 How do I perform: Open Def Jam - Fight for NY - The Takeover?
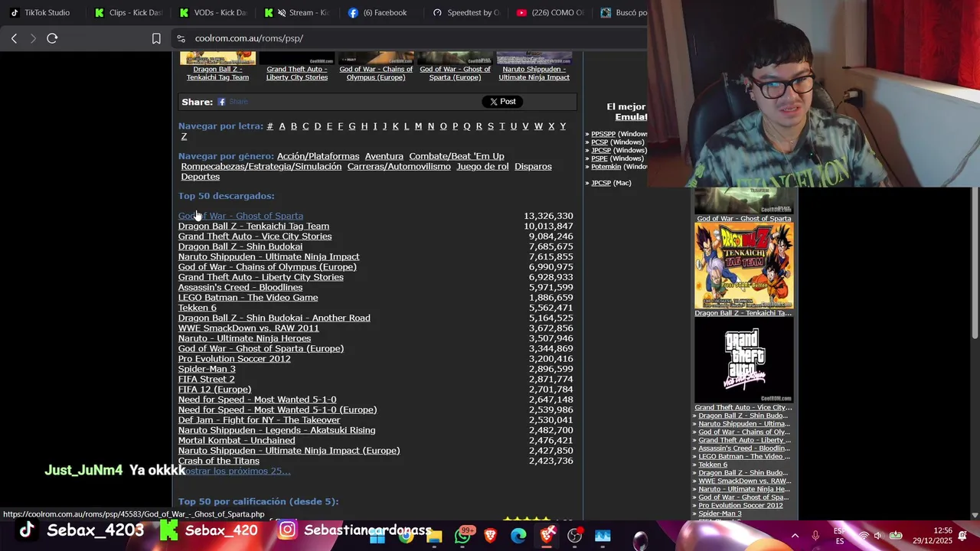click(x=260, y=420)
